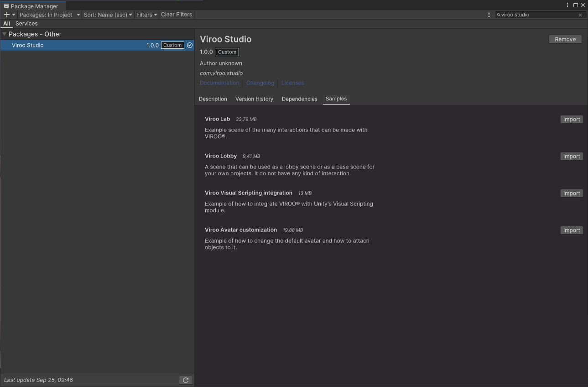Click Clear Filters button
Screen dimensions: 588x387
(x=177, y=15)
